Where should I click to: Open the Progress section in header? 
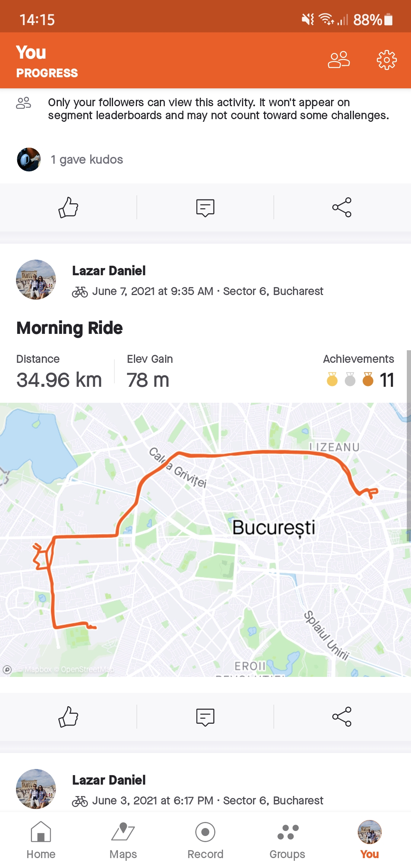pyautogui.click(x=47, y=73)
